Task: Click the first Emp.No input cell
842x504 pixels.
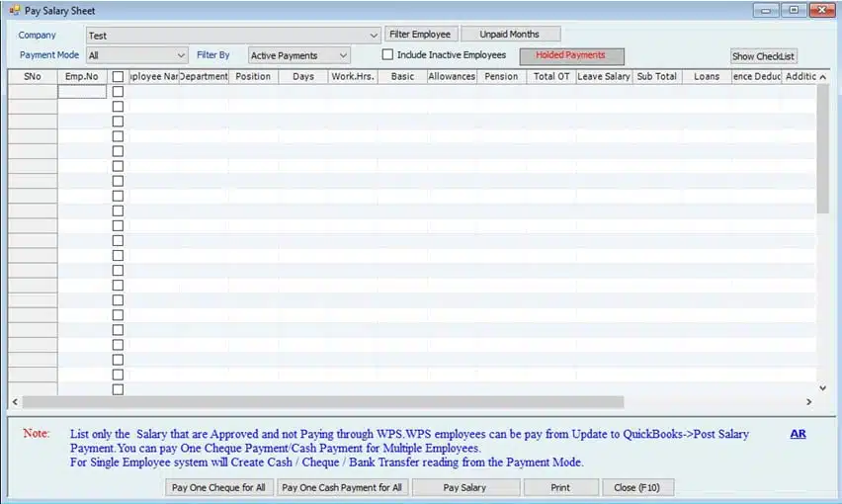Action: pyautogui.click(x=82, y=92)
